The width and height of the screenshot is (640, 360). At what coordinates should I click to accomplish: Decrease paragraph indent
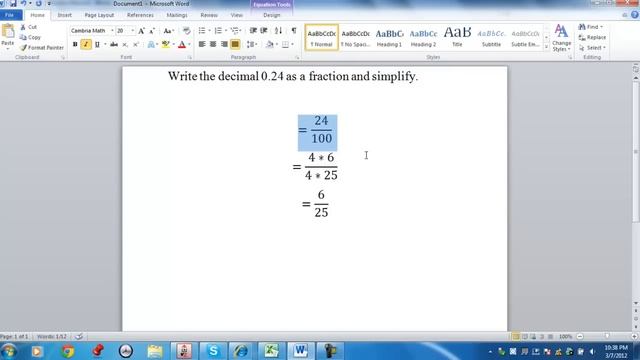tap(253, 31)
